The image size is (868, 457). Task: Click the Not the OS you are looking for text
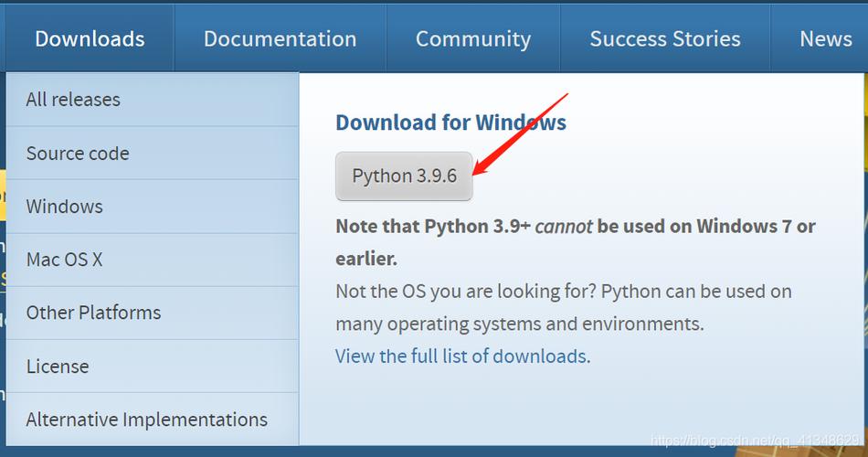(564, 307)
